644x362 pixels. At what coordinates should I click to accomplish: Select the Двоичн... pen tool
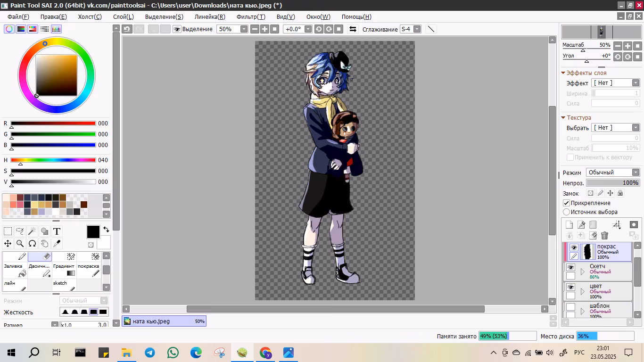pyautogui.click(x=40, y=270)
